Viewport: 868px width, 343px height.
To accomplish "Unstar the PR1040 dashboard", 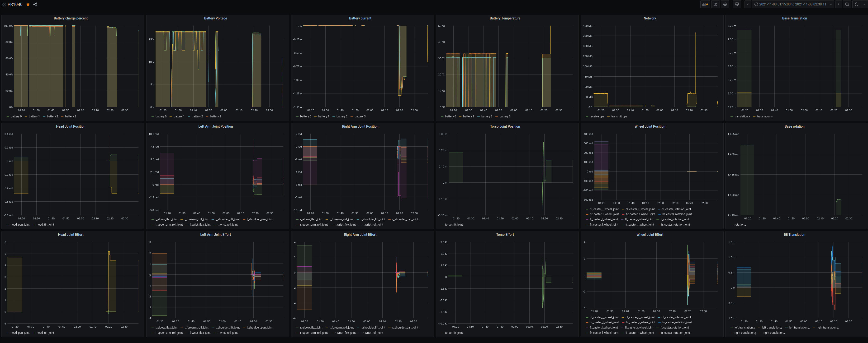I will point(28,4).
